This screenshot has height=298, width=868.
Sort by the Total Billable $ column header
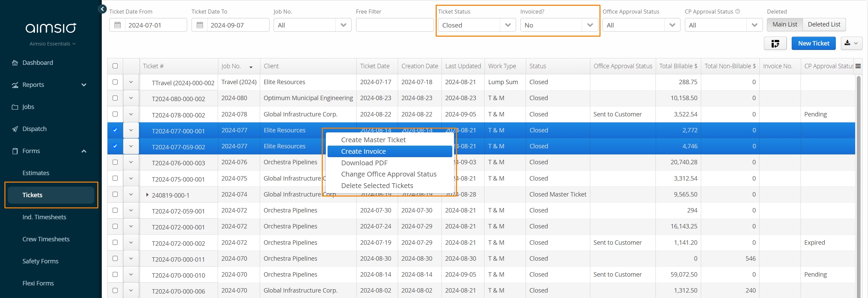[x=678, y=66]
